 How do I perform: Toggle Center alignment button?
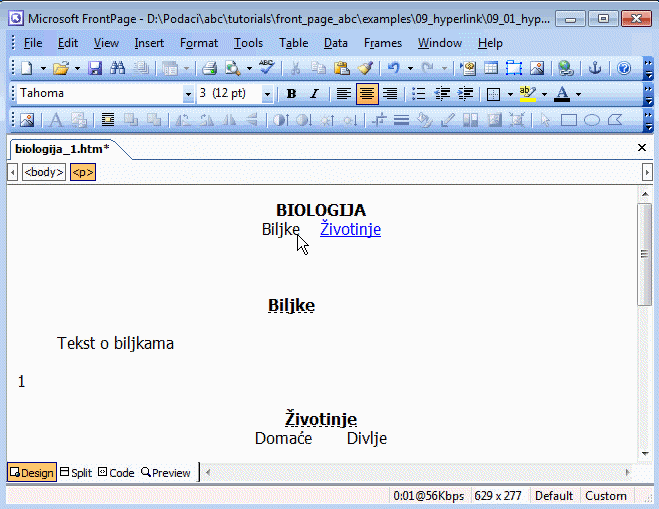coord(366,94)
